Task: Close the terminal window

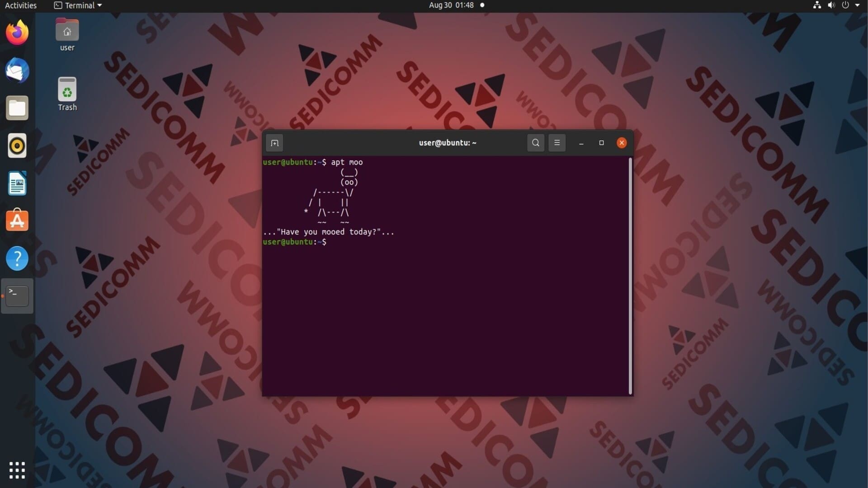Action: point(622,143)
